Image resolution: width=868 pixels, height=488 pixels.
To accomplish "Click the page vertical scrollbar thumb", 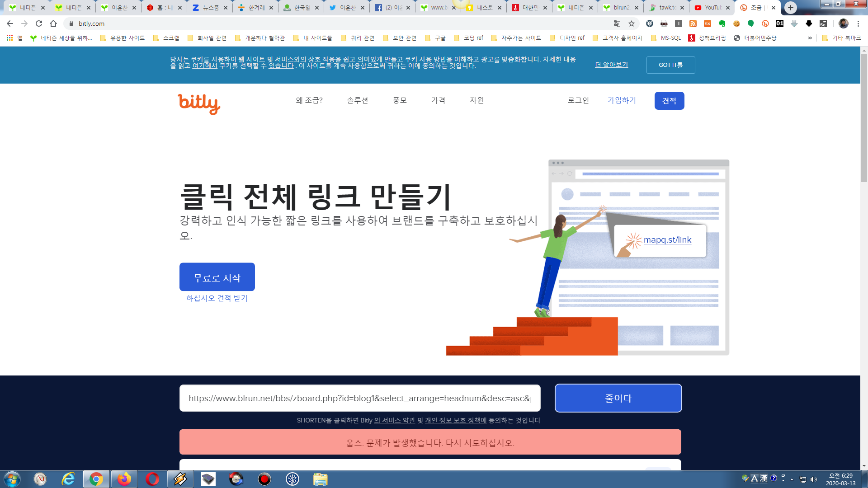I will pos(864,117).
